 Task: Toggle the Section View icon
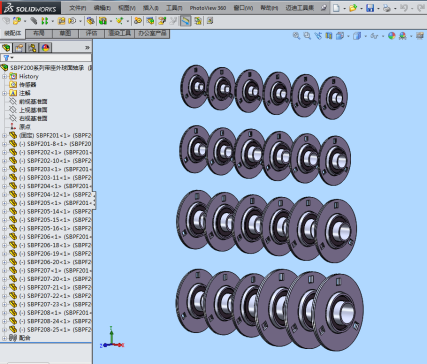click(329, 36)
